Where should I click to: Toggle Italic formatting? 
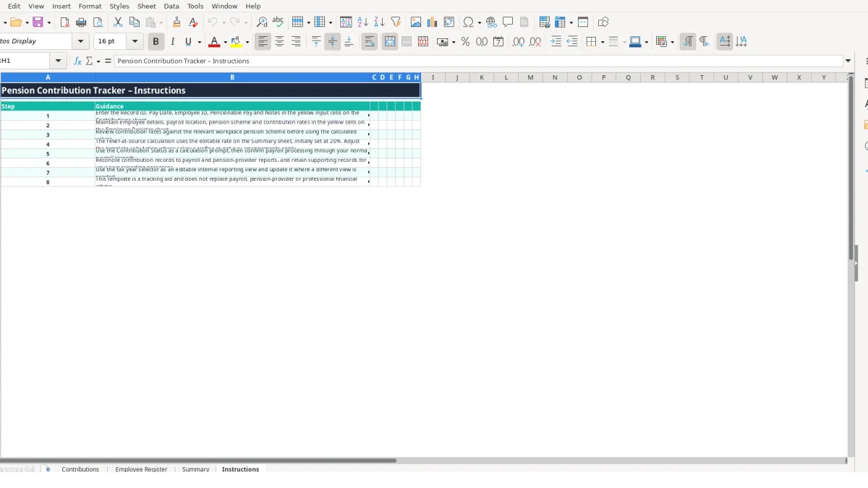click(172, 42)
